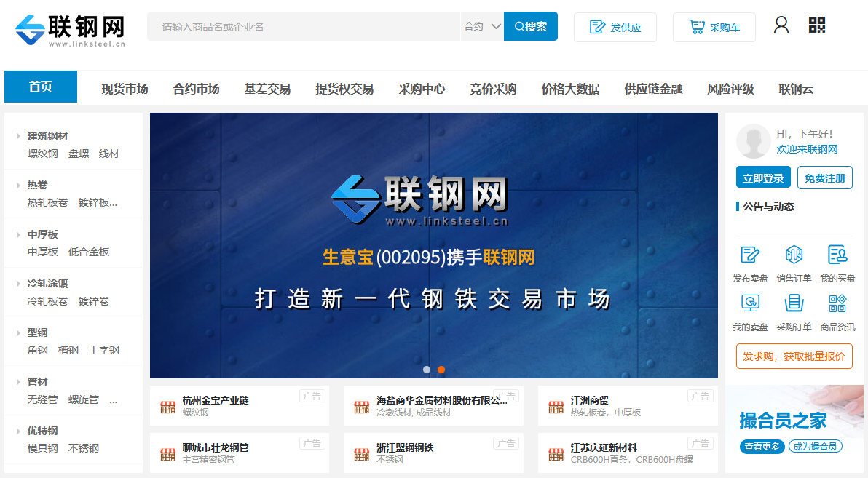Click shop icon beside 浙江盟钢钢铁

click(x=361, y=455)
